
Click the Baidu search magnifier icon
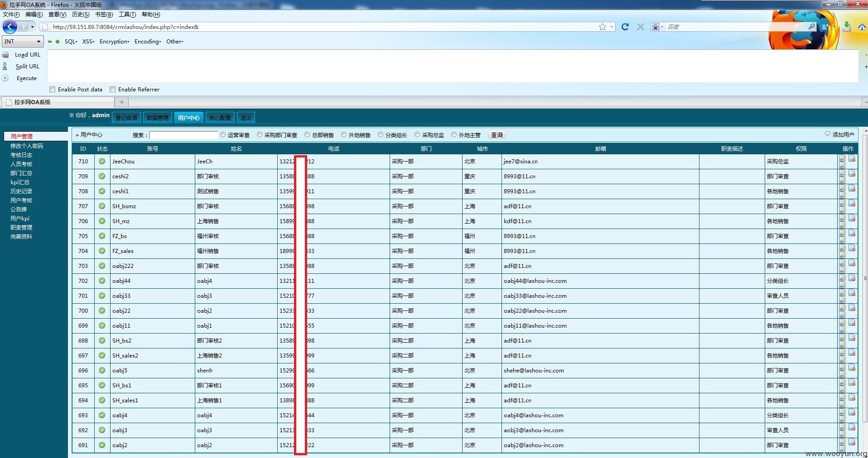click(x=811, y=27)
